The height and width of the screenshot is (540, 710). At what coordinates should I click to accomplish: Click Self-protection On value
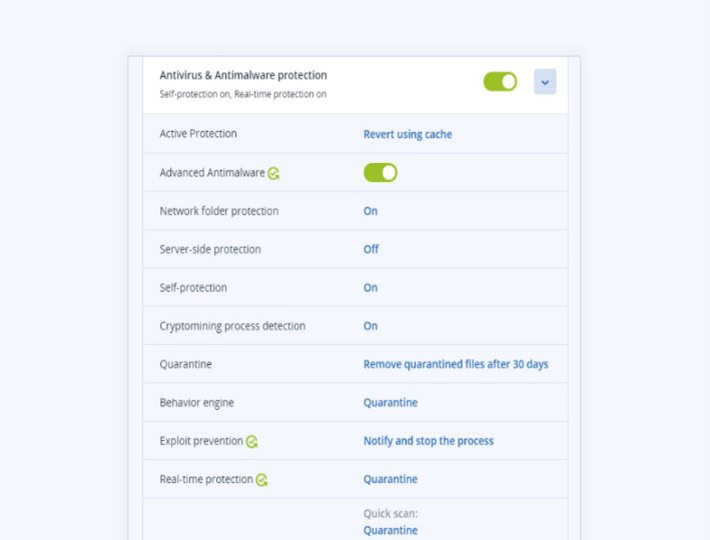(370, 288)
